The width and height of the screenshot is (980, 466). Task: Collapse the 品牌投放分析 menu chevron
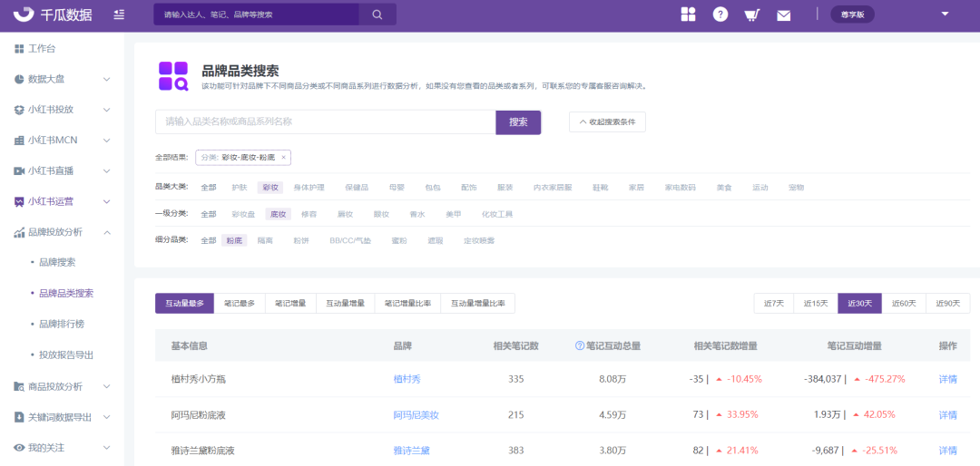click(107, 232)
